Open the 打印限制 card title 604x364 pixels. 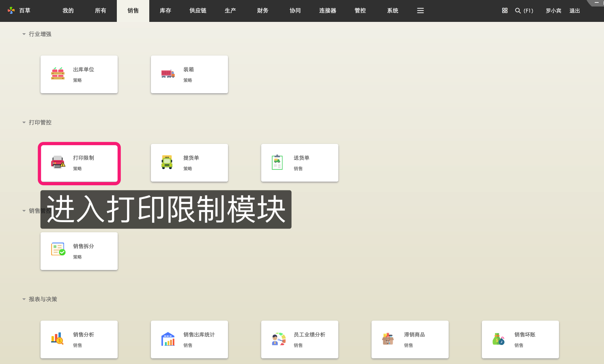point(84,158)
